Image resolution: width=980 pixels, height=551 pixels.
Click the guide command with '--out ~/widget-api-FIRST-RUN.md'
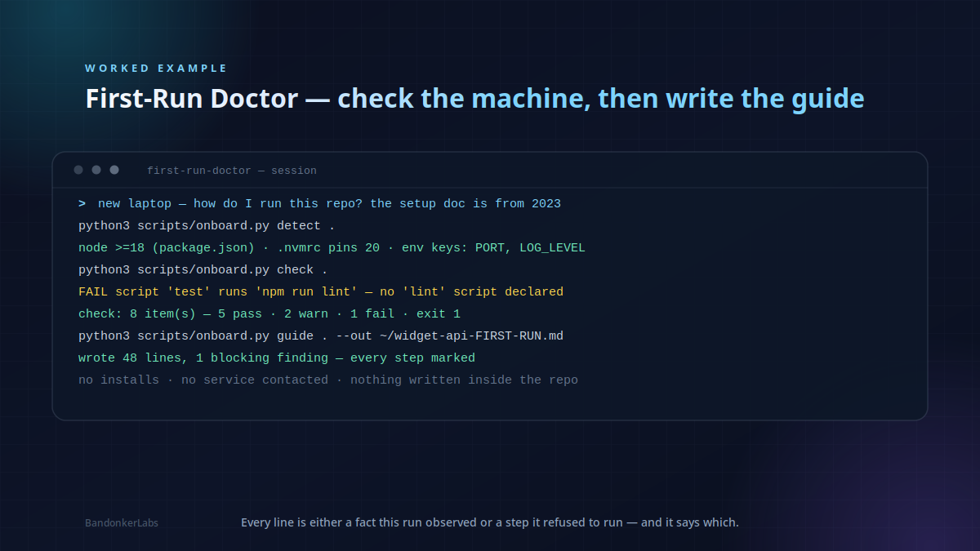pos(321,336)
